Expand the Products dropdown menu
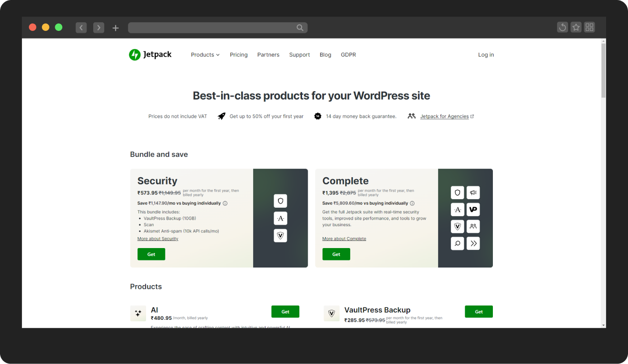The image size is (628, 364). pos(205,55)
